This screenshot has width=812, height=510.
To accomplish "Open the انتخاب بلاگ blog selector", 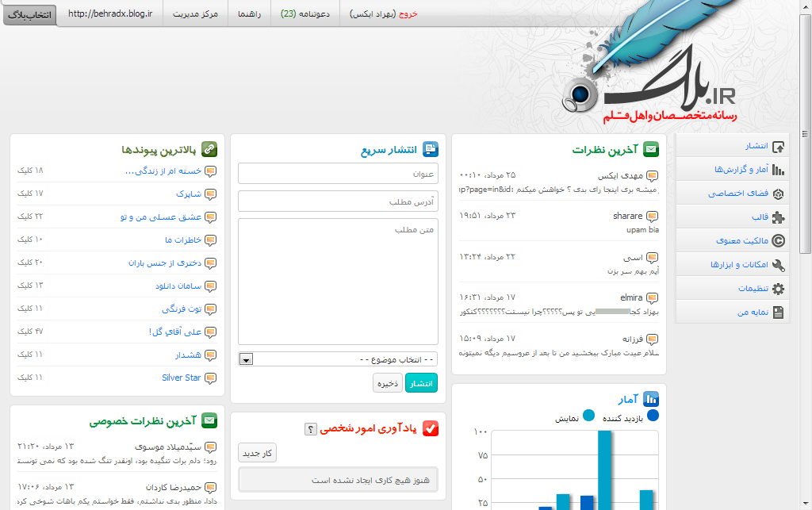I will point(30,14).
